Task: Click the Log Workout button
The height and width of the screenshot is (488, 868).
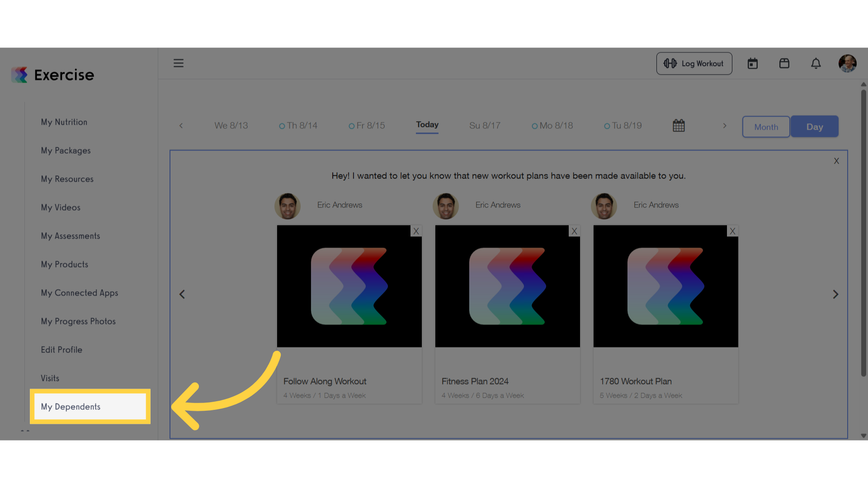Action: pyautogui.click(x=694, y=64)
